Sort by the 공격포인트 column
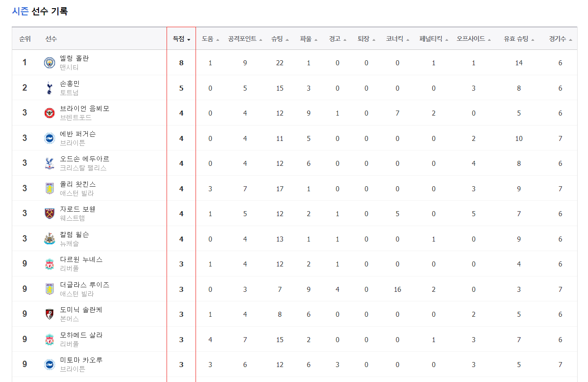588x382 pixels. tap(245, 39)
